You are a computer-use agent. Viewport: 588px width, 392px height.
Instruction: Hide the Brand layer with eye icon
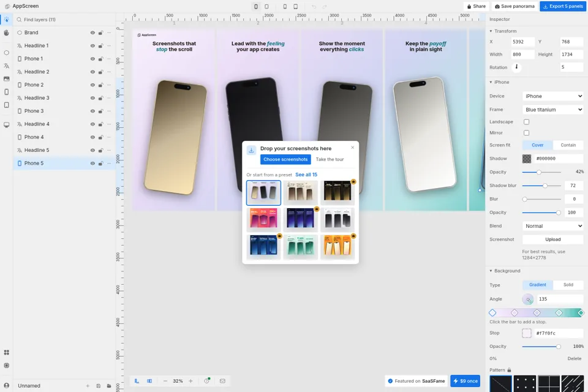coord(92,32)
